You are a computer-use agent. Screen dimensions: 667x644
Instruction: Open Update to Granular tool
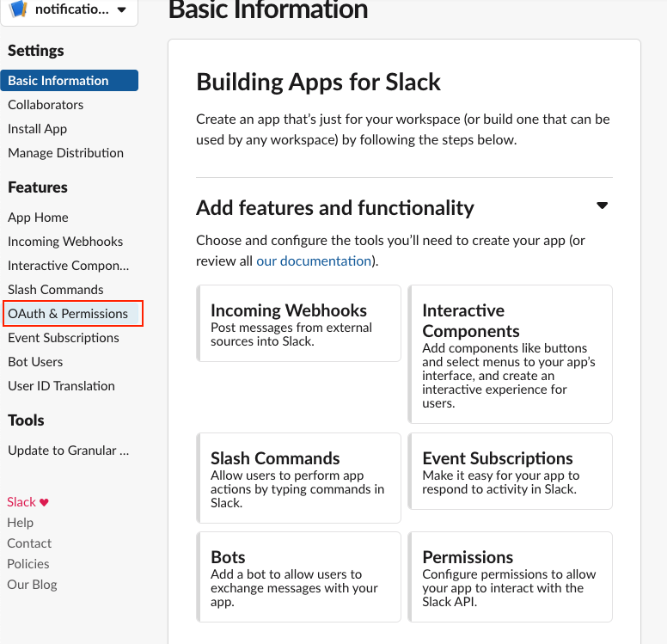pos(68,451)
